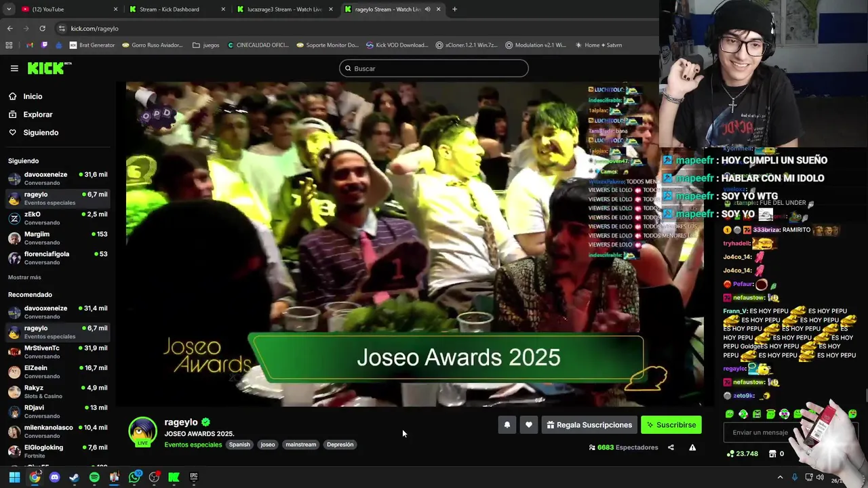Open Twitch bookmark icon
The width and height of the screenshot is (868, 488).
click(x=45, y=45)
